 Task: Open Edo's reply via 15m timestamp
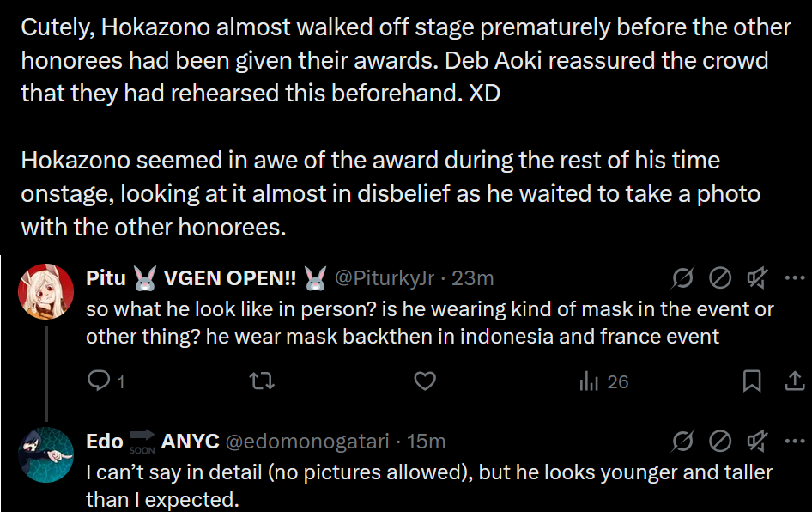pyautogui.click(x=426, y=442)
